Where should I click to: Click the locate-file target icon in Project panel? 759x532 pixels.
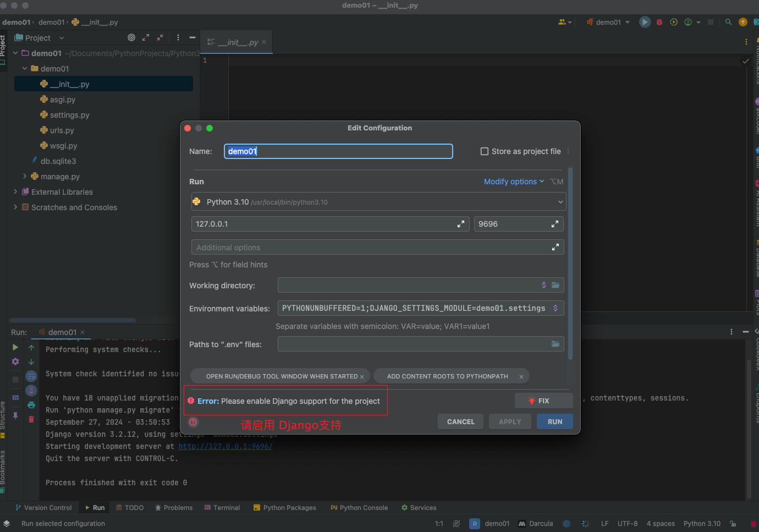131,37
